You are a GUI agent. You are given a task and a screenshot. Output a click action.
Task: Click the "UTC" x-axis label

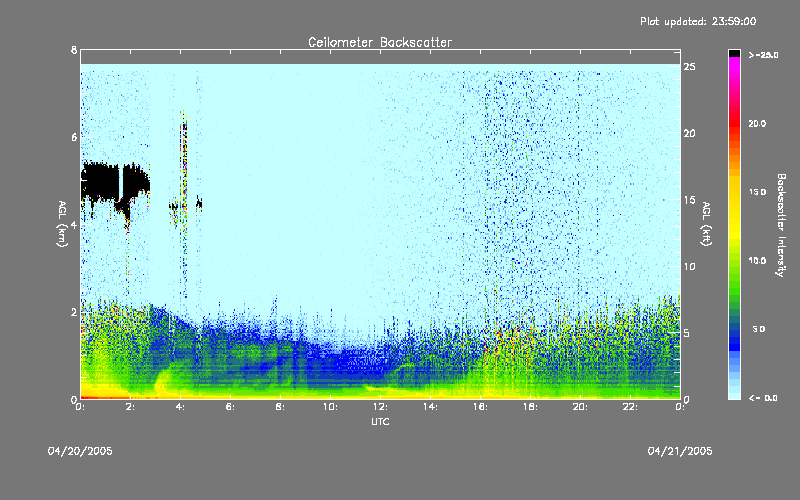point(380,421)
